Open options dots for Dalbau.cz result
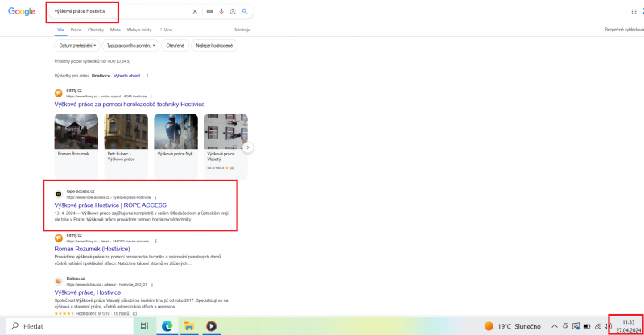The height and width of the screenshot is (335, 644). pos(152,284)
